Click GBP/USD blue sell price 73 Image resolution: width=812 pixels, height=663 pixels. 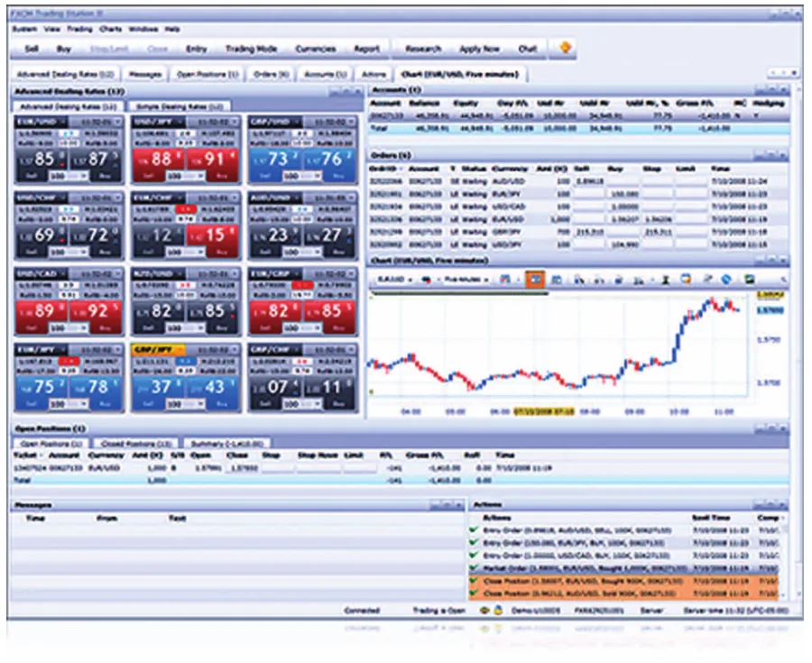pyautogui.click(x=276, y=159)
